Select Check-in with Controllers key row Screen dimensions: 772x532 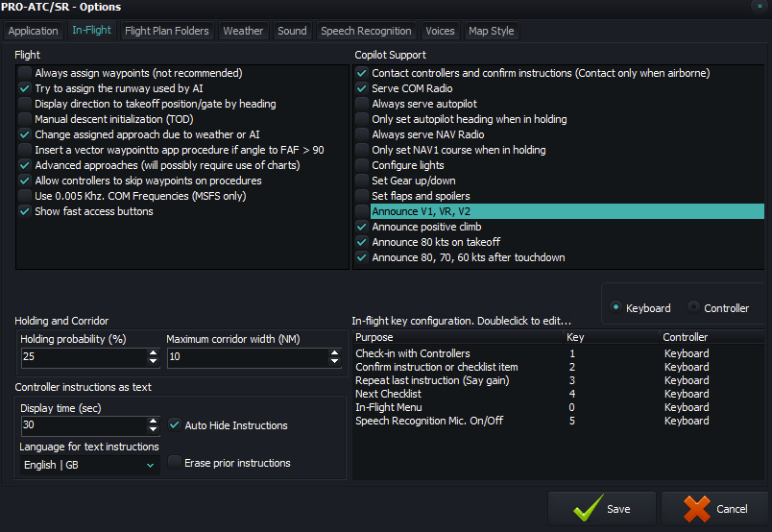[x=558, y=353]
